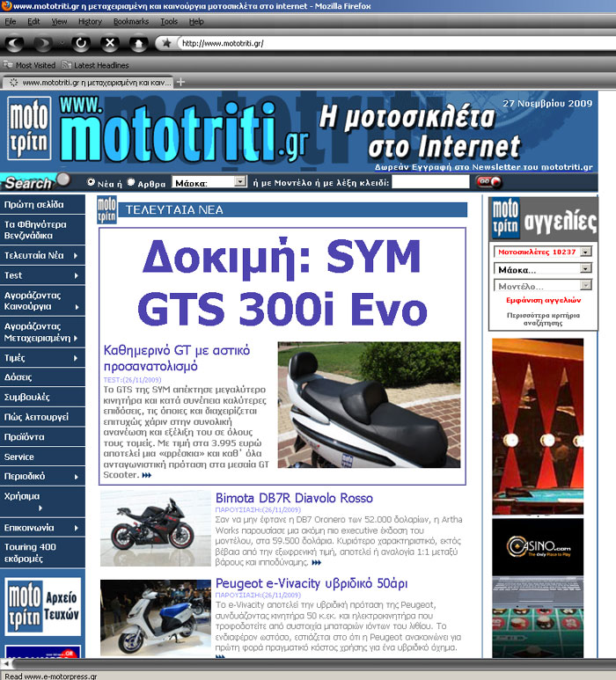The image size is (616, 680).
Task: Open the Μάρκα... dropdown in αγγελίες
Action: [x=543, y=269]
